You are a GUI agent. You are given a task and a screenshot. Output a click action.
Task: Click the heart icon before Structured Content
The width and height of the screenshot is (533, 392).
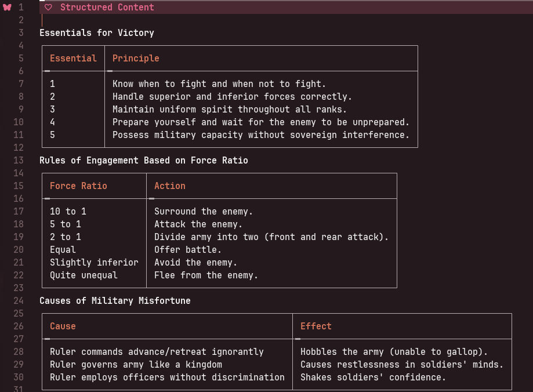pos(49,8)
